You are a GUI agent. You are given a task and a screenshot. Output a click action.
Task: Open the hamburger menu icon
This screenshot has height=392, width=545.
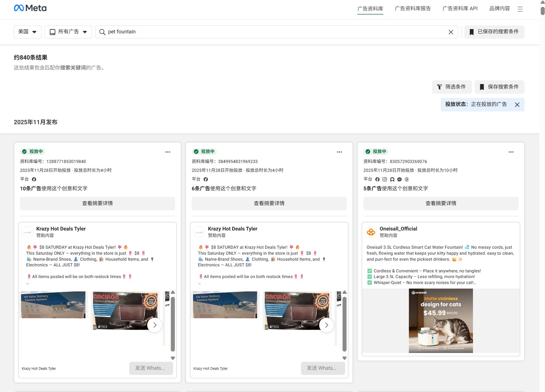coord(520,9)
